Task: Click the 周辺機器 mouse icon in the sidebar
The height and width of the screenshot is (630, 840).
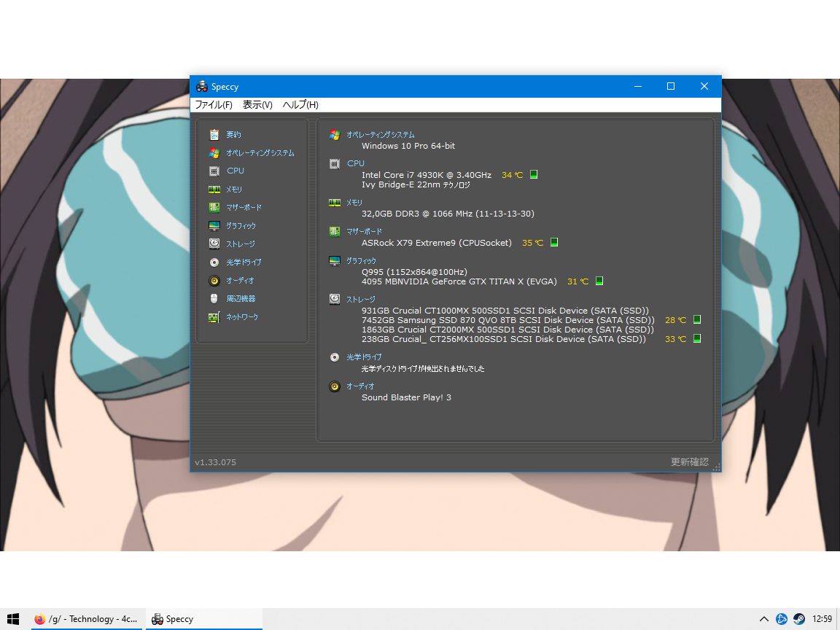Action: [214, 298]
